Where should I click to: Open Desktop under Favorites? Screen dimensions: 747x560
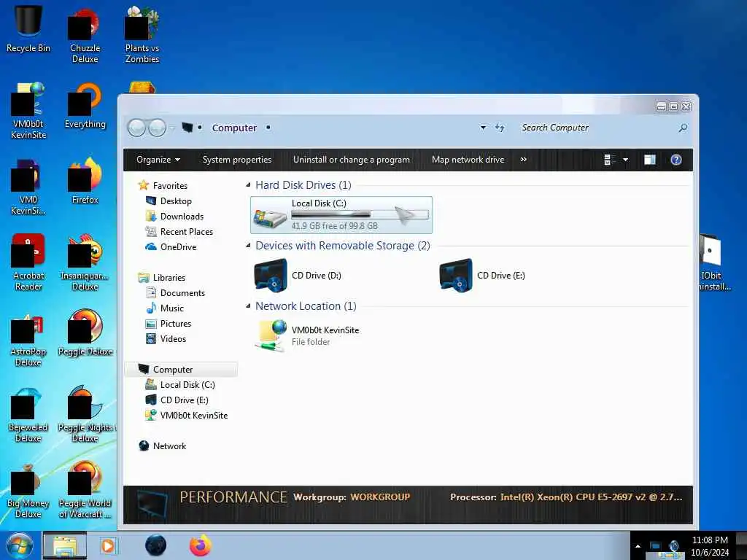tap(169, 201)
